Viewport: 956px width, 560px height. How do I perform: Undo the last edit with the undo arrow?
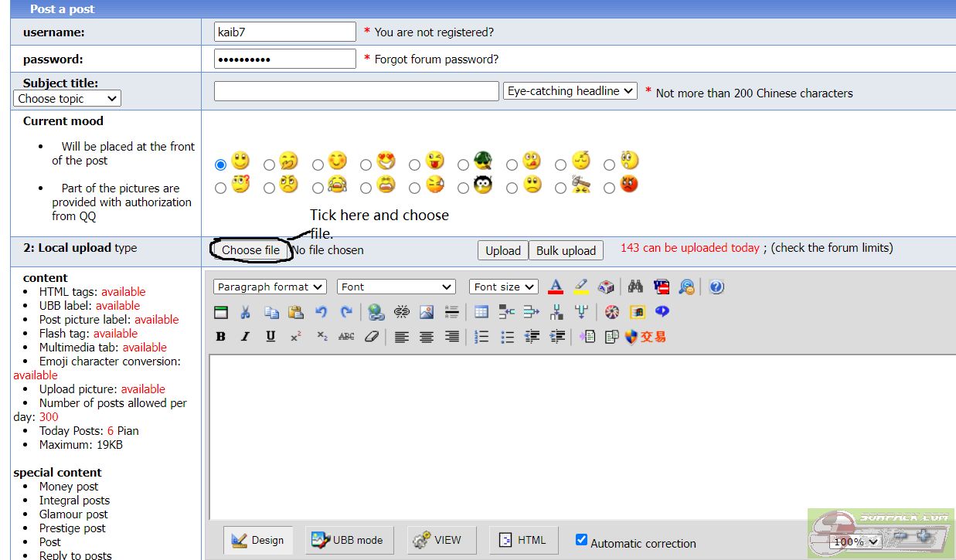pyautogui.click(x=321, y=312)
